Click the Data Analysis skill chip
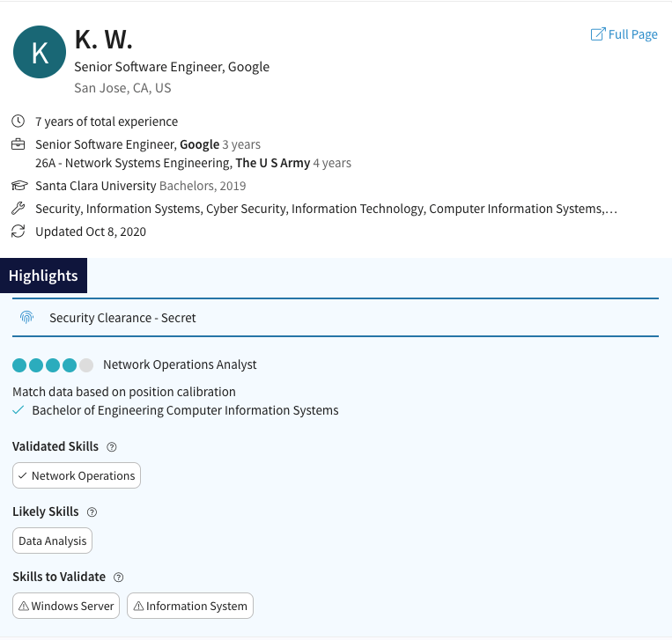 [52, 541]
